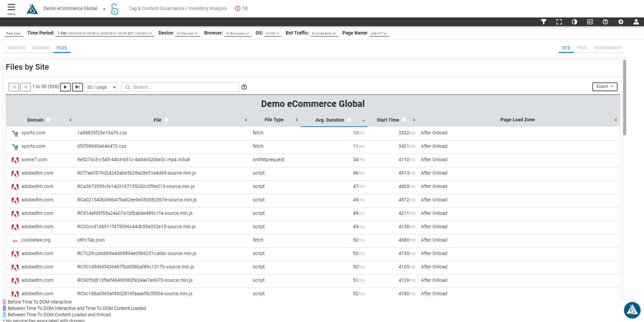Open the Browser dropdown
Image resolution: width=644 pixels, height=322 pixels.
pos(237,33)
